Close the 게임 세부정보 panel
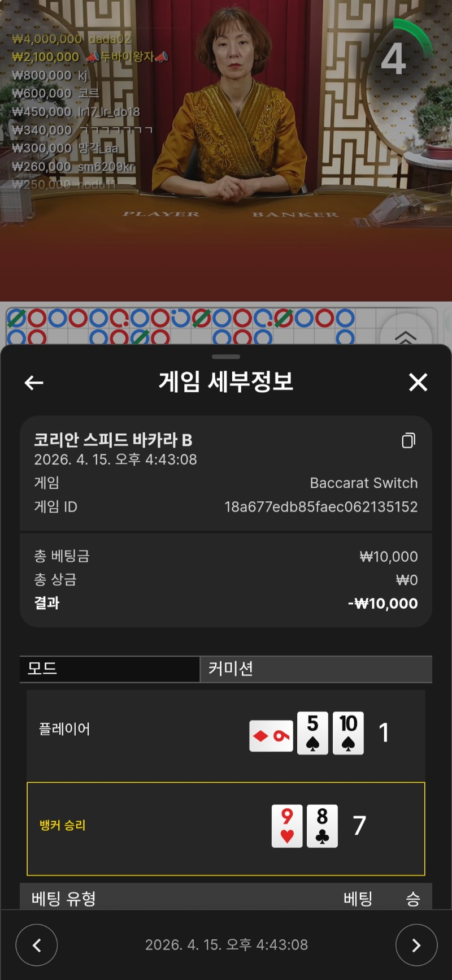Viewport: 452px width, 980px height. pos(418,383)
